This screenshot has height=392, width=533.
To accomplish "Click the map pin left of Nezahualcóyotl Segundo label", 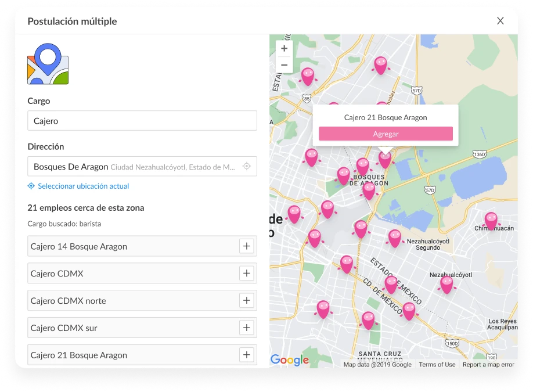I will (394, 239).
